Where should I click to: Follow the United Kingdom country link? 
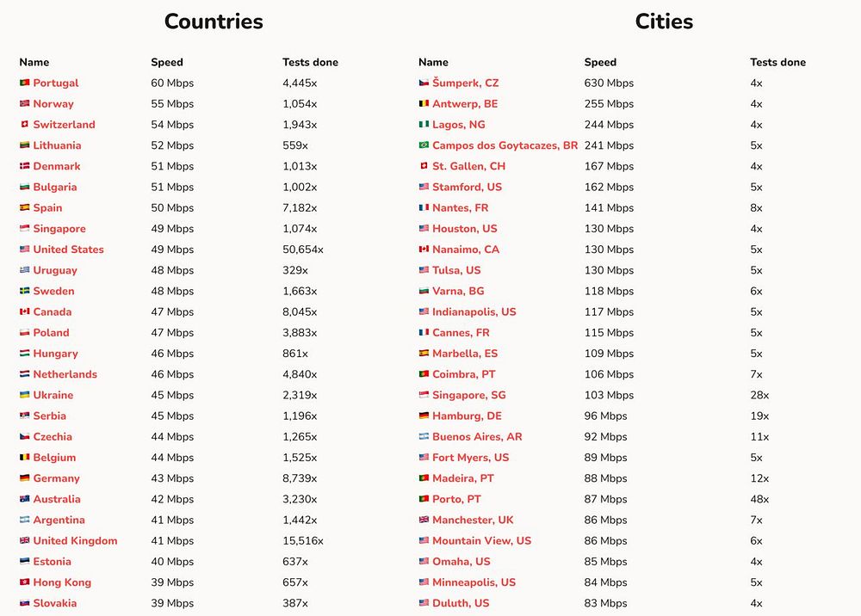pos(75,541)
